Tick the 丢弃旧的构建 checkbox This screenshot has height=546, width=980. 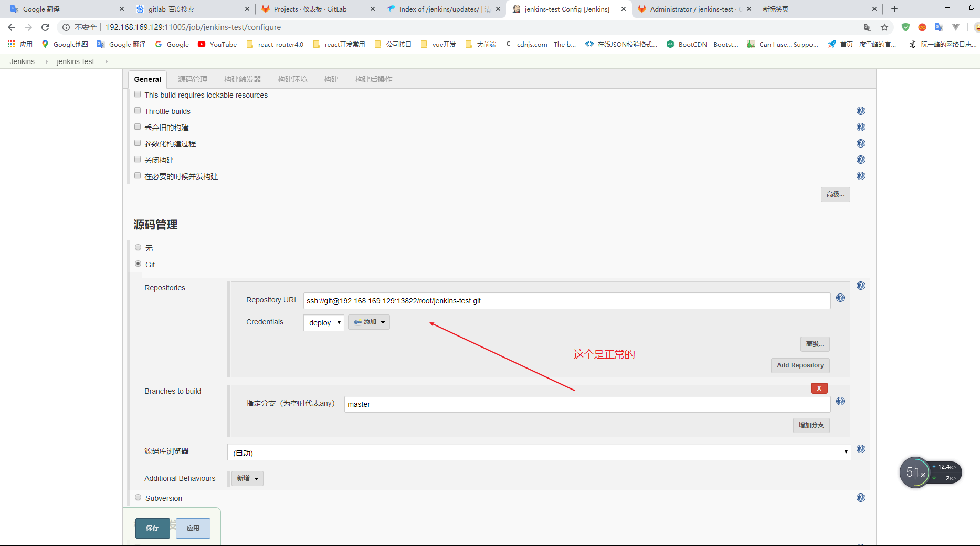tap(138, 127)
